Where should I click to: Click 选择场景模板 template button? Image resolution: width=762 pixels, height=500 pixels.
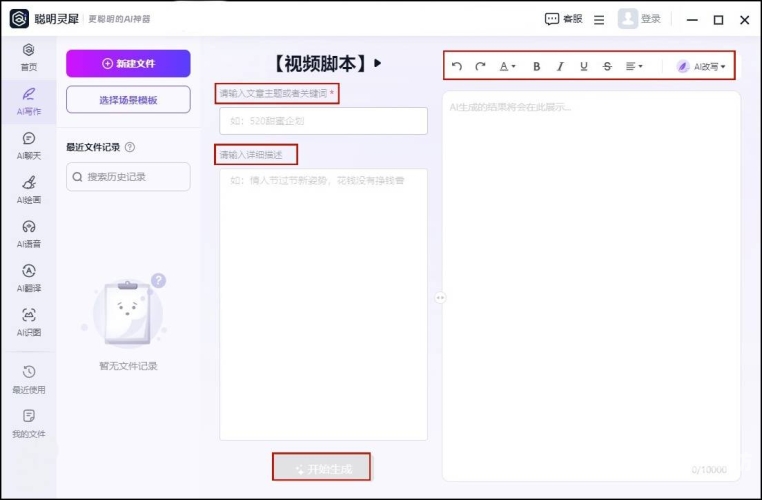[x=128, y=100]
